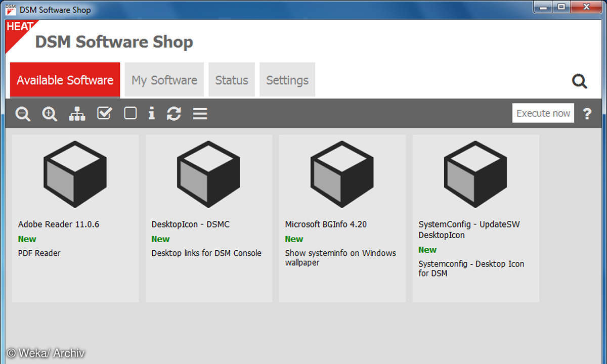Click the DSM Software Shop heading
Screen dimensions: 607x364
114,41
